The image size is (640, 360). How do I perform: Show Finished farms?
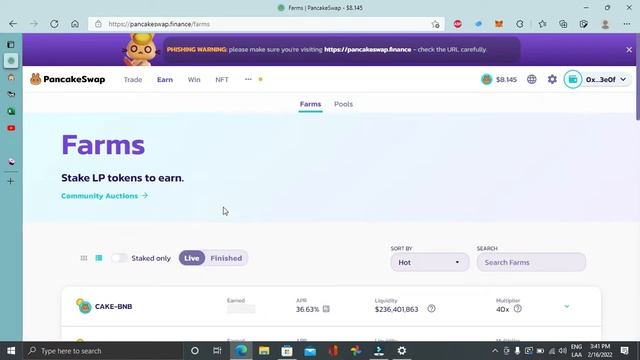(x=226, y=258)
